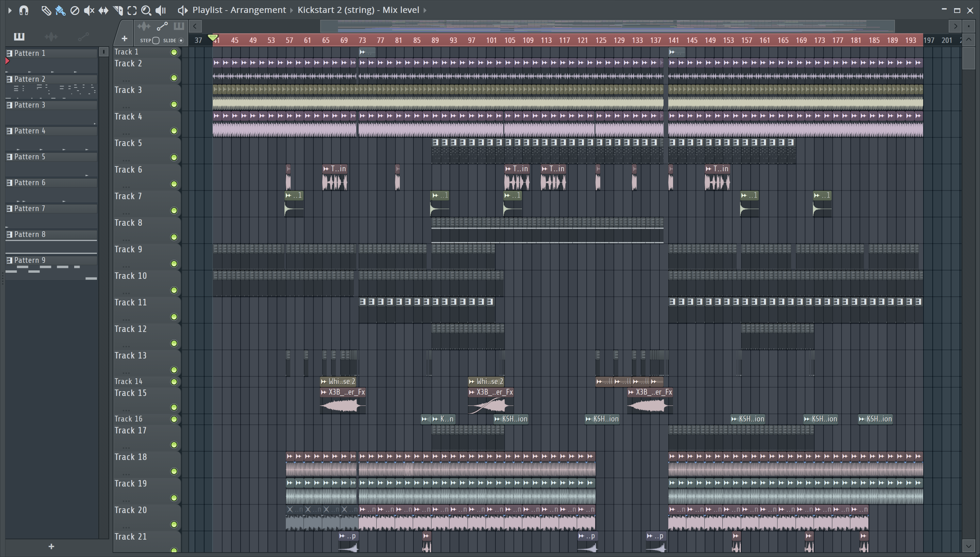Toggle SLIDE mode radio
980x557 pixels.
(x=181, y=41)
